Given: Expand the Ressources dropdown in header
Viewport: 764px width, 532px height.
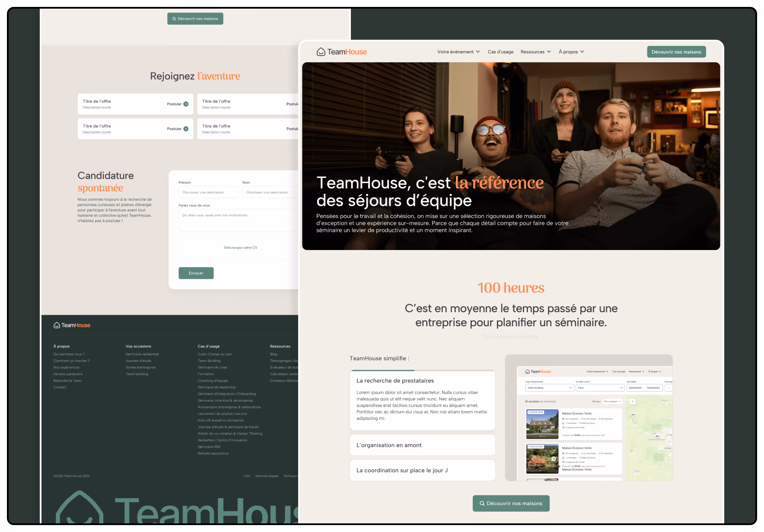Looking at the screenshot, I should [536, 52].
